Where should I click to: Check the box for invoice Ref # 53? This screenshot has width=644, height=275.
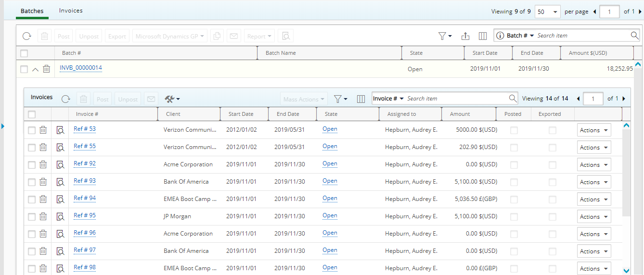[32, 130]
